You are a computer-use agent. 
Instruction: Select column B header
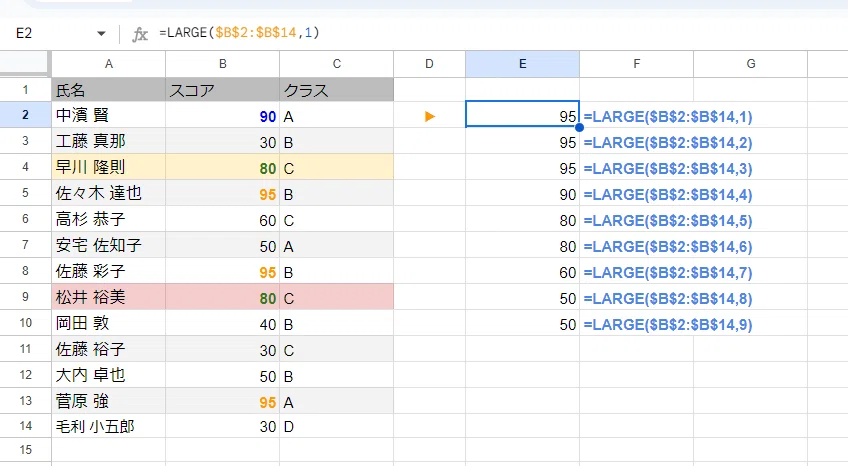tap(223, 64)
